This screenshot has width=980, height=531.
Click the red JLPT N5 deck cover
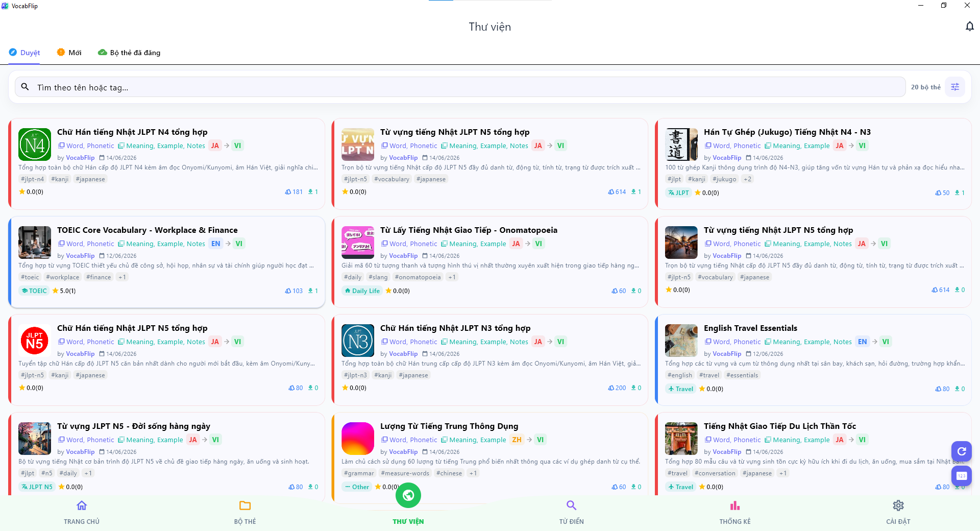(35, 341)
